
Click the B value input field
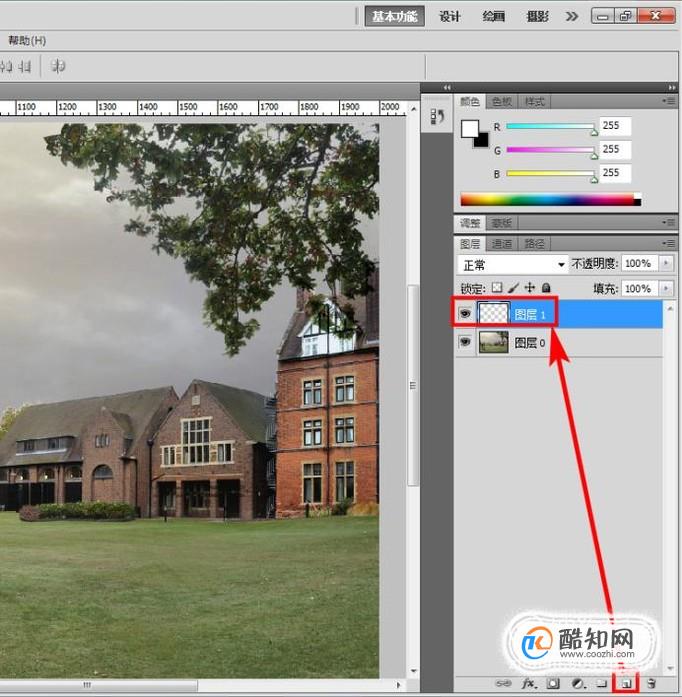[615, 173]
